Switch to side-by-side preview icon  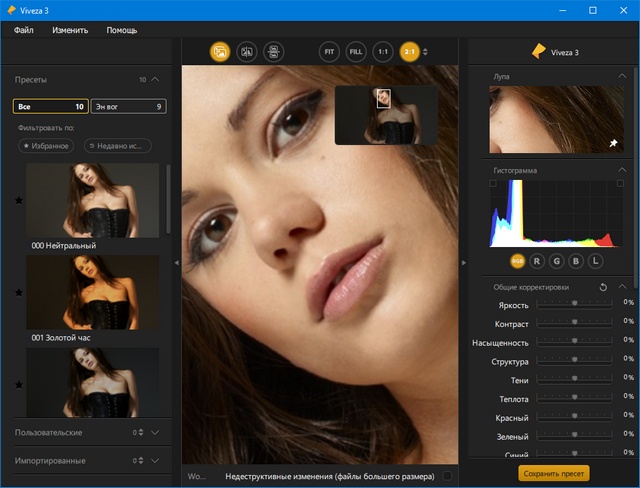tap(272, 51)
